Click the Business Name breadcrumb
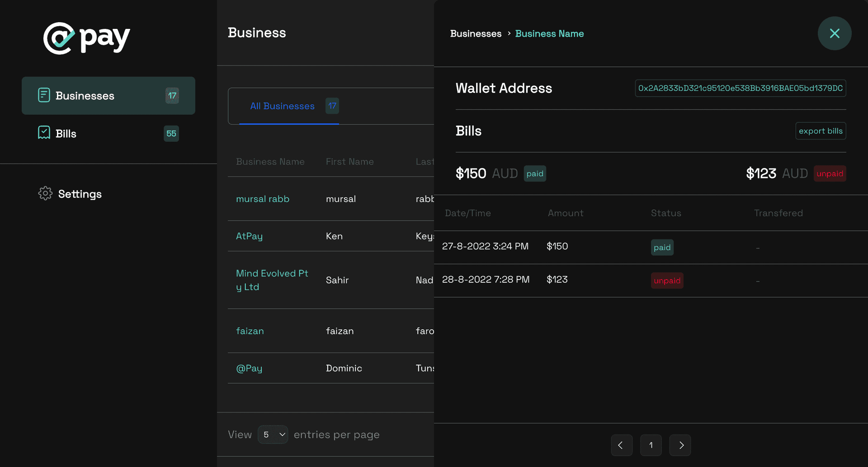The height and width of the screenshot is (467, 868). (549, 33)
